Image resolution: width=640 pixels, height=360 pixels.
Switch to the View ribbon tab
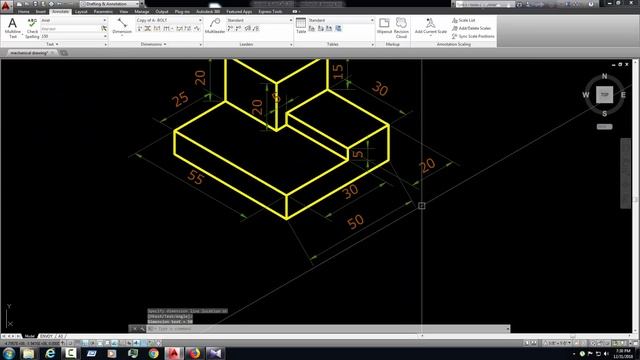coord(124,11)
